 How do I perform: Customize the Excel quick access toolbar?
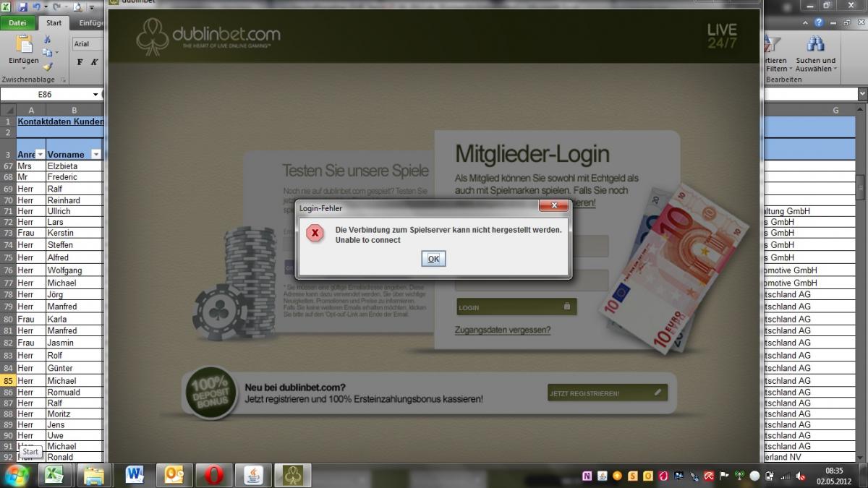click(92, 7)
